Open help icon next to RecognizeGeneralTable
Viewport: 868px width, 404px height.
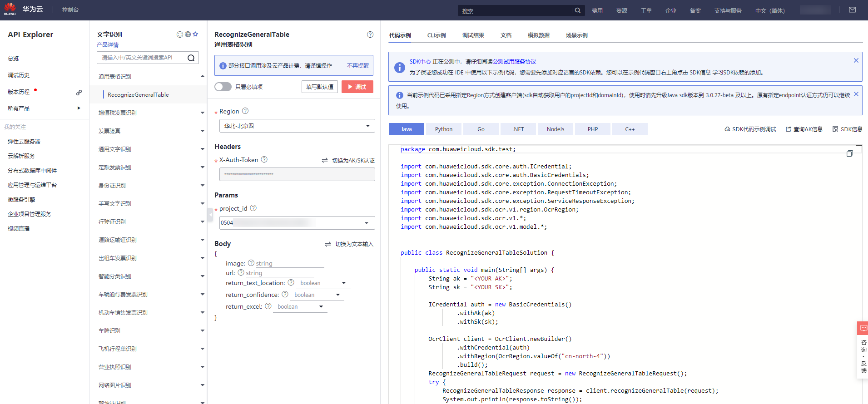click(x=370, y=34)
